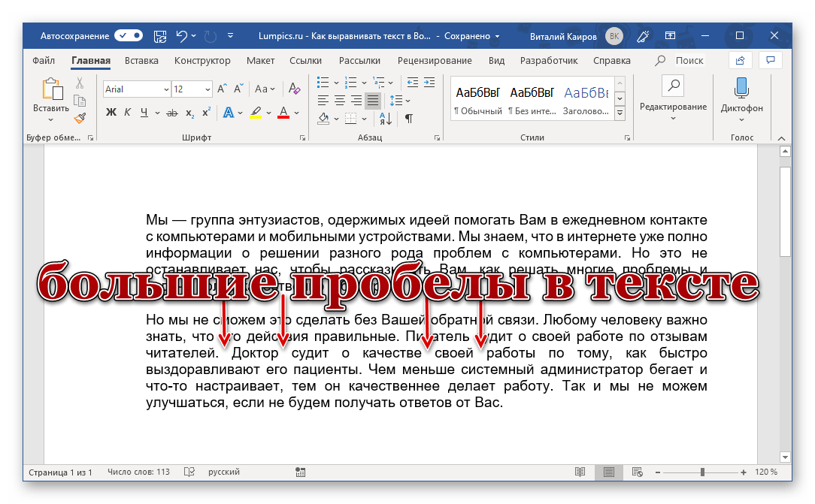Center-align text using the ribbon icon

click(339, 100)
